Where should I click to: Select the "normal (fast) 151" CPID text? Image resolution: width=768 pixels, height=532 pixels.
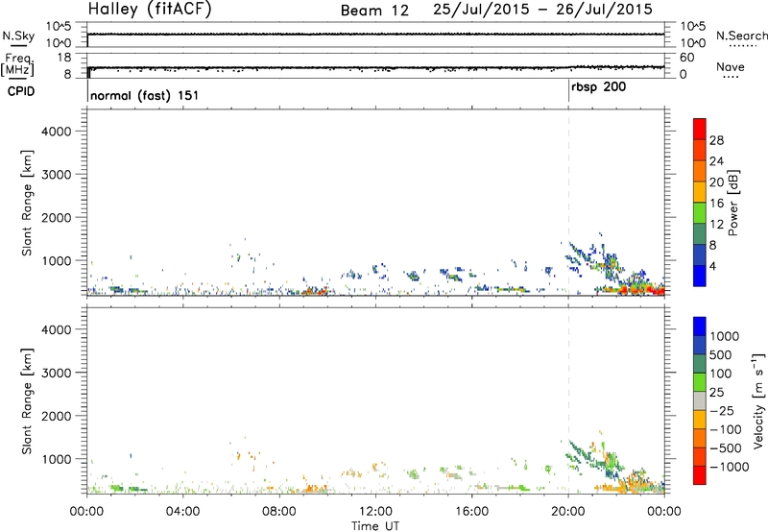pos(145,95)
